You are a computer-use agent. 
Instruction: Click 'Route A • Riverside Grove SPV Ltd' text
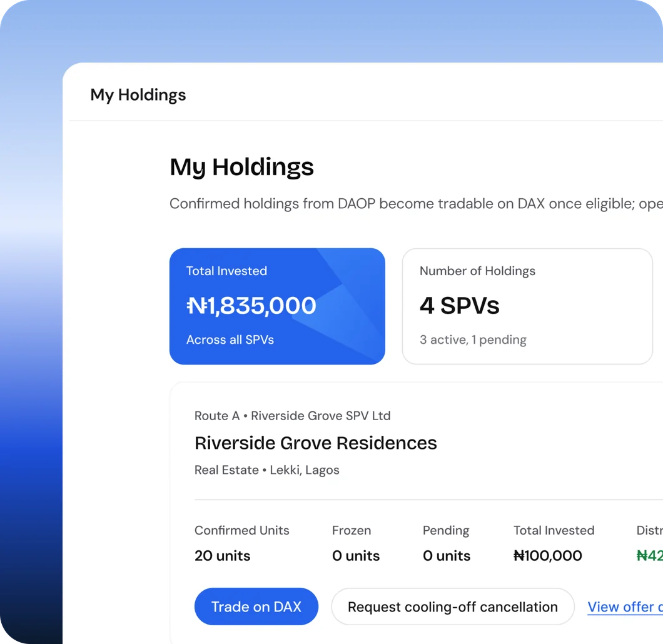[x=292, y=416]
